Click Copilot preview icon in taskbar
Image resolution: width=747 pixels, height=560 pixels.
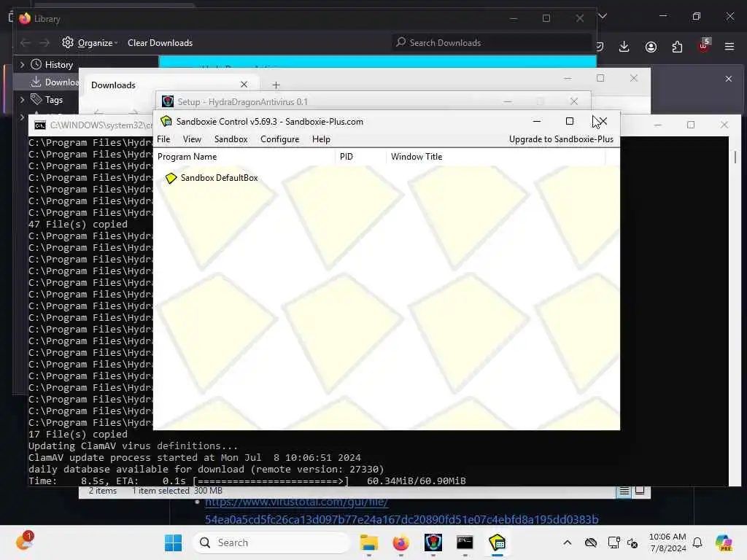pyautogui.click(x=724, y=542)
